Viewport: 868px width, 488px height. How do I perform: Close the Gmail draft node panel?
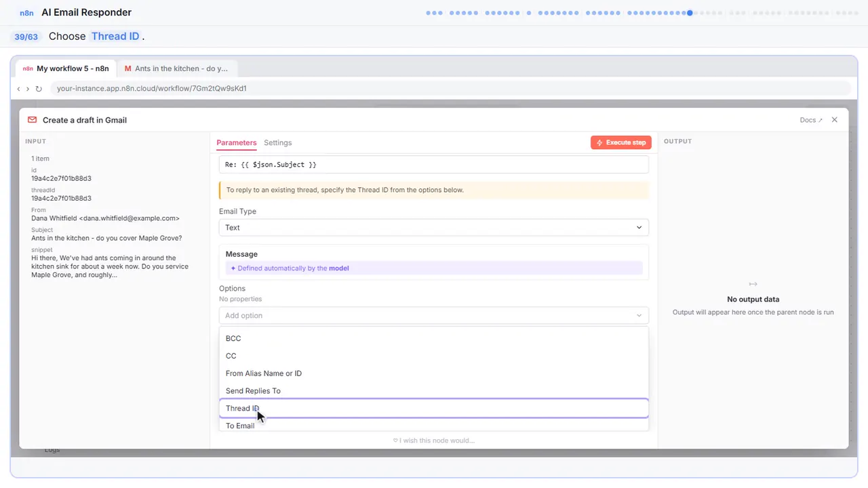(x=835, y=120)
